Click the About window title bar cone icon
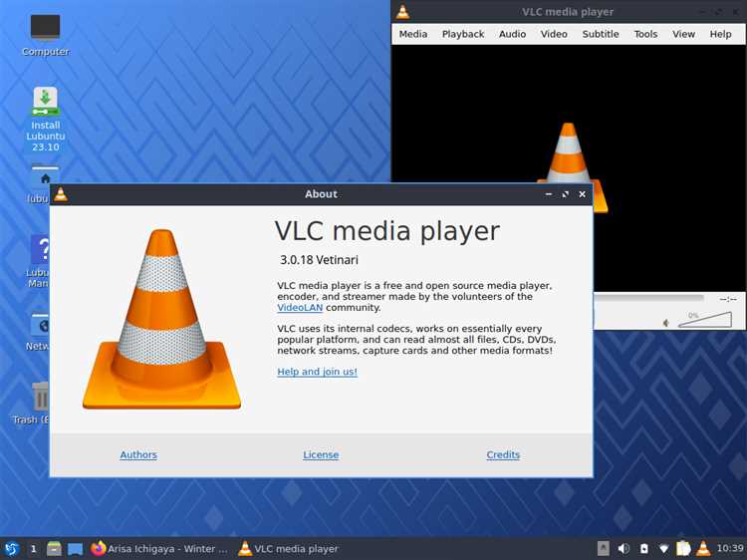 pos(61,194)
